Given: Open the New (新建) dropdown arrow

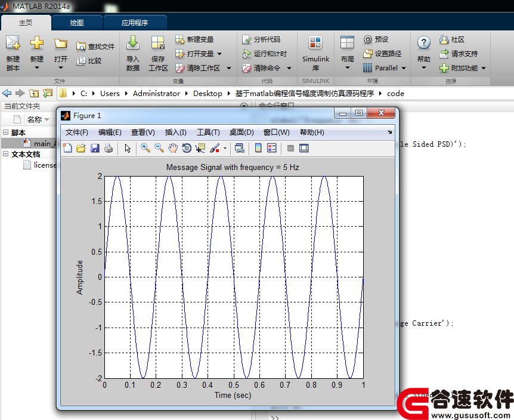Looking at the screenshot, I should [37, 68].
